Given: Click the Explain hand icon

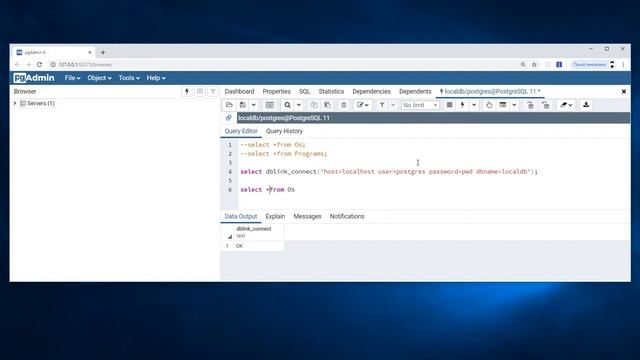Looking at the screenshot, I should pyautogui.click(x=489, y=105).
